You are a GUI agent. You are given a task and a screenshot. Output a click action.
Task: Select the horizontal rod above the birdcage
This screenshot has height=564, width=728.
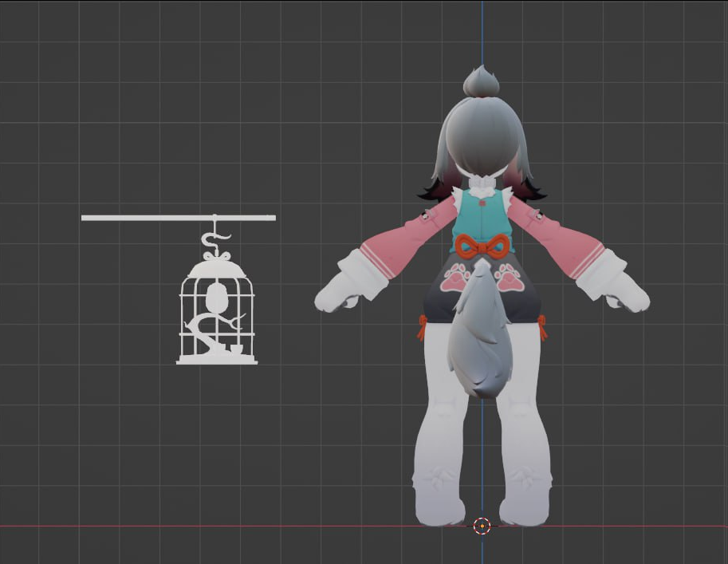click(179, 218)
